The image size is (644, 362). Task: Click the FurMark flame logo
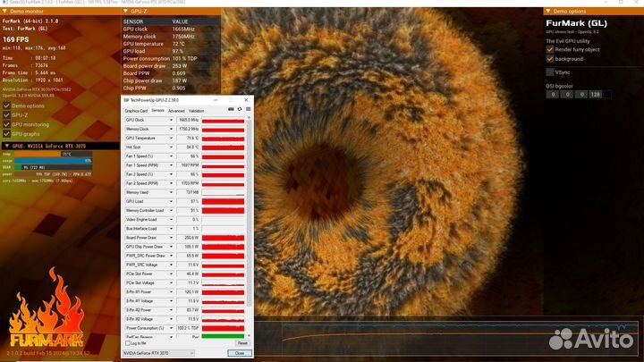(47, 308)
